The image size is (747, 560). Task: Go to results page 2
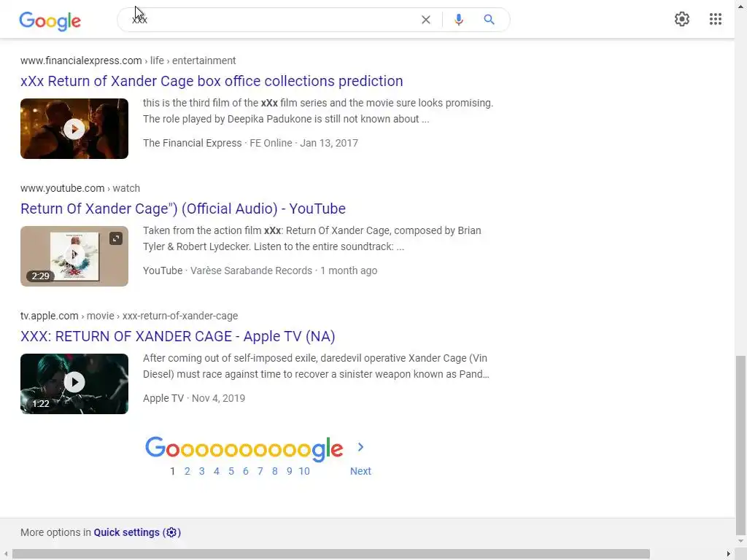point(187,471)
